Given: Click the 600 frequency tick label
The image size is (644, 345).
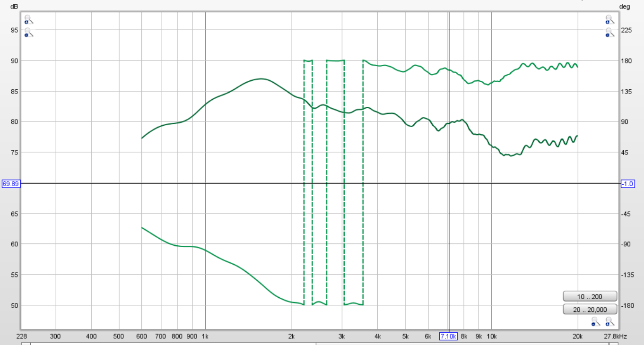Looking at the screenshot, I should tap(142, 336).
